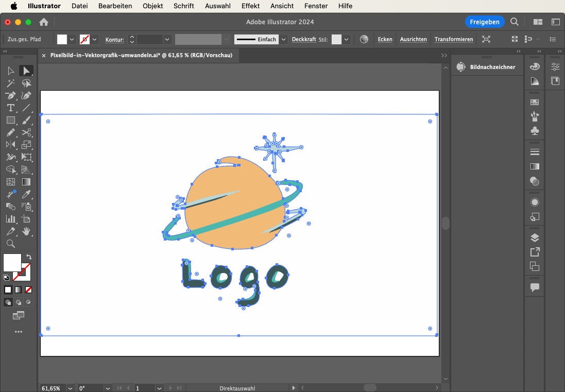Open the Layers panel icon

[535, 237]
